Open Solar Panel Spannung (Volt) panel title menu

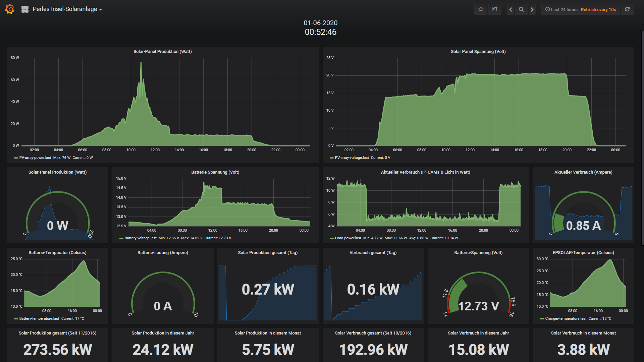tap(478, 51)
